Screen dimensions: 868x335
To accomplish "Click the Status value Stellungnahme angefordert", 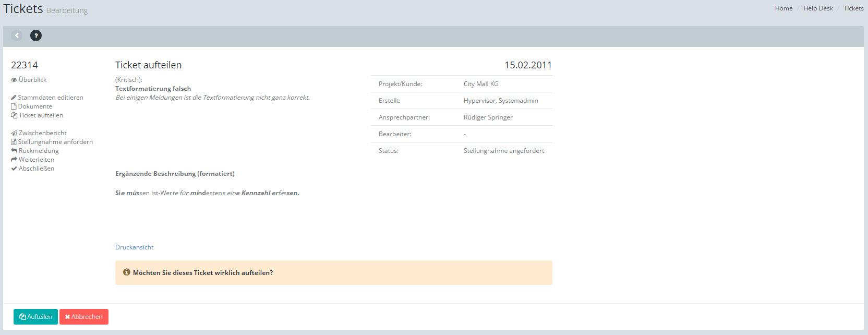I will 503,151.
